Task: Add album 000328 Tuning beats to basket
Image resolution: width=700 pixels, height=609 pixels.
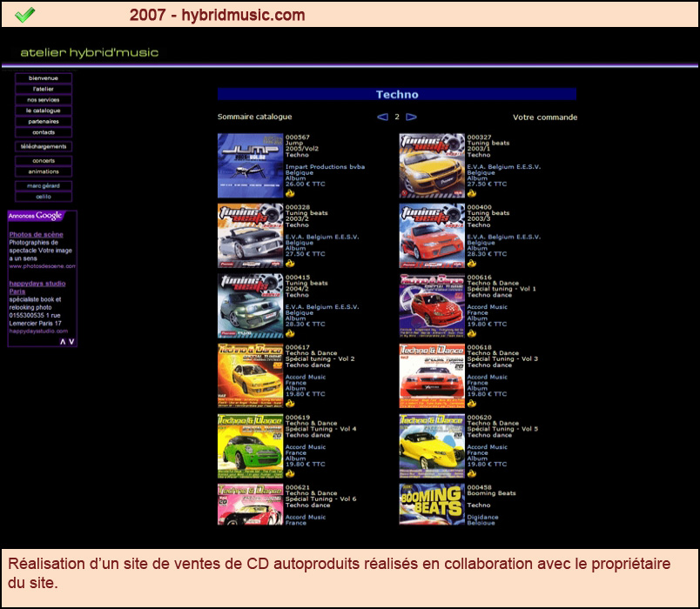Action: point(290,264)
